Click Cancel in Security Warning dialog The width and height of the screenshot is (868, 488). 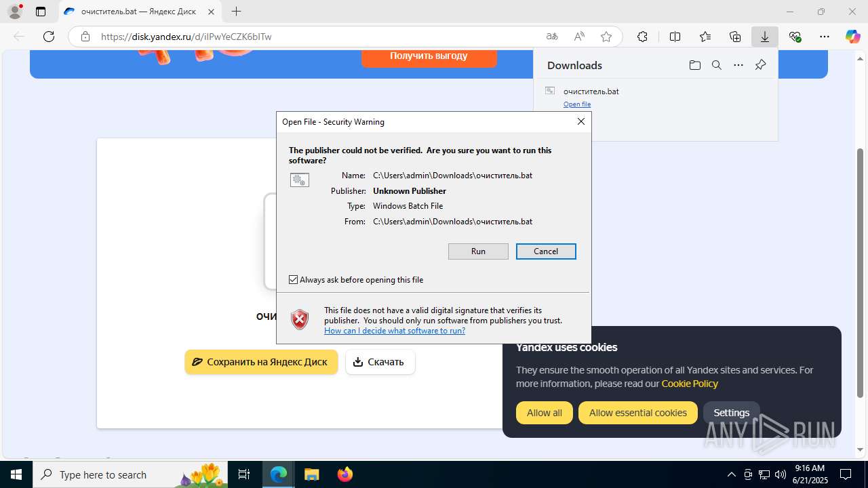546,251
